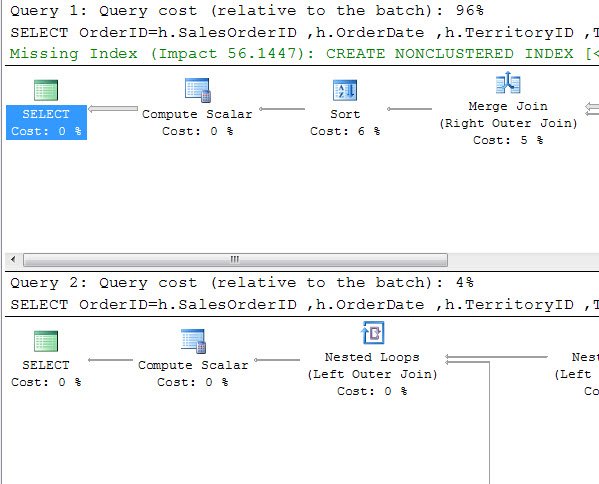Click arrow between Sort and Merge Join
599x484 pixels.
coord(409,109)
